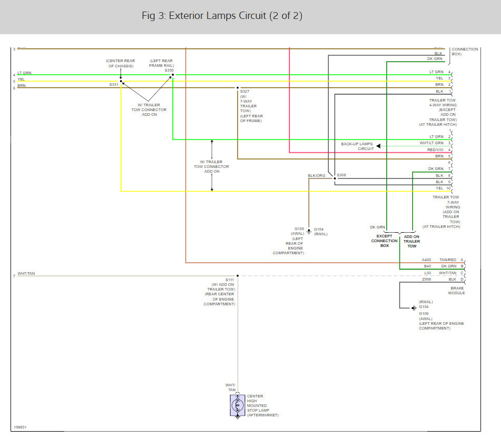Click the 'S111' splice label
Screen dimensions: 501x448
(229, 280)
